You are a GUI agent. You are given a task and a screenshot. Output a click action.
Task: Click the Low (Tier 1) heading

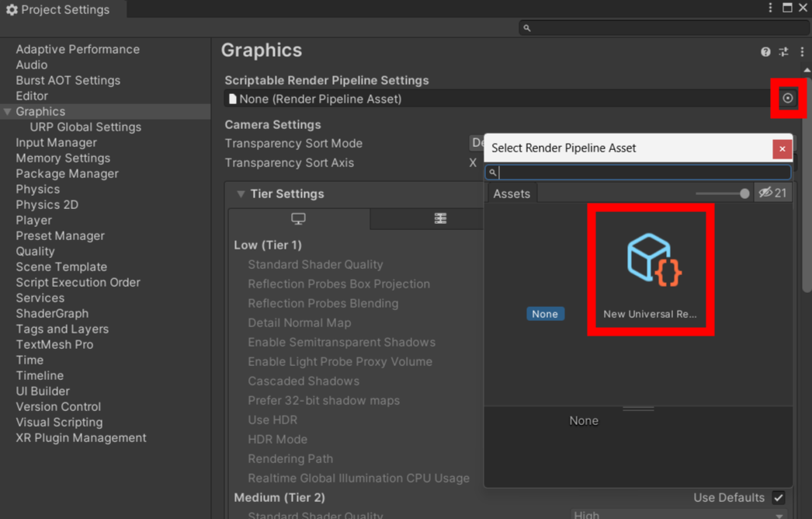coord(268,246)
